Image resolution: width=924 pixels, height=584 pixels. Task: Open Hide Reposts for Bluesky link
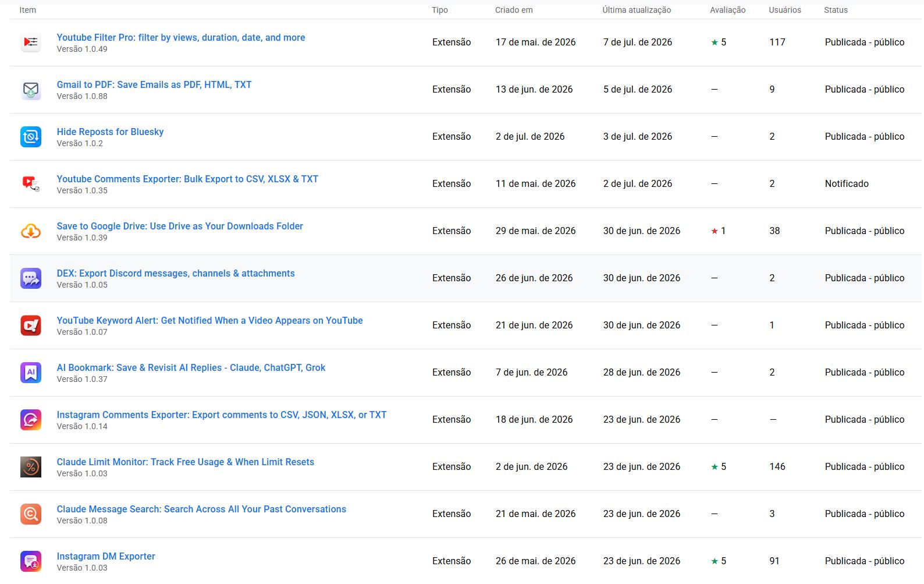click(110, 132)
